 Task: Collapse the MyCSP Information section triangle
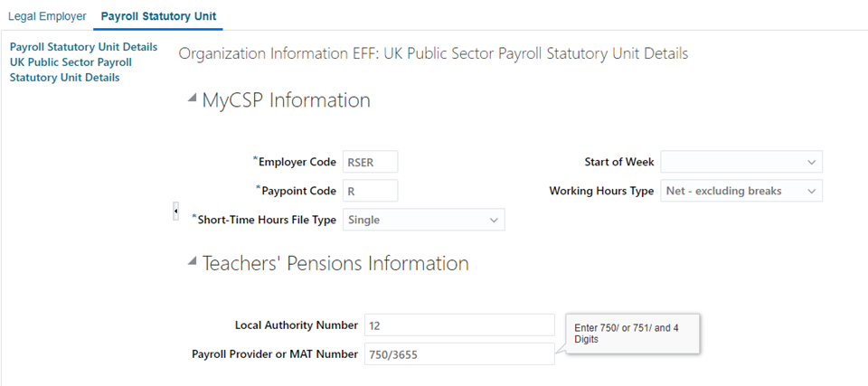pos(191,99)
